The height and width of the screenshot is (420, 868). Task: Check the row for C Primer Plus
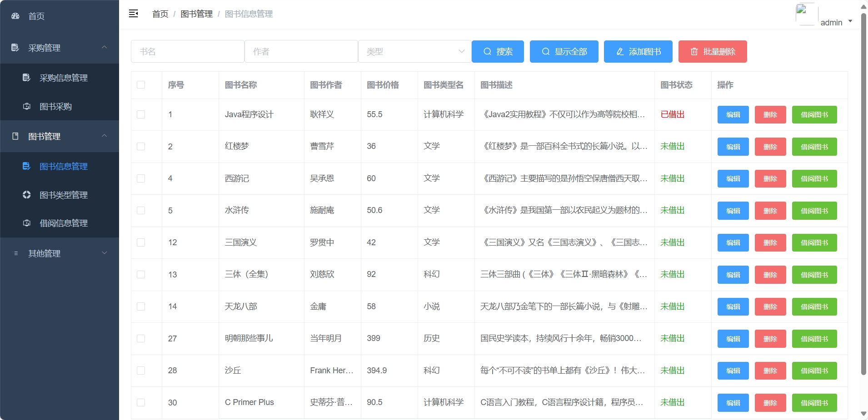tap(141, 403)
